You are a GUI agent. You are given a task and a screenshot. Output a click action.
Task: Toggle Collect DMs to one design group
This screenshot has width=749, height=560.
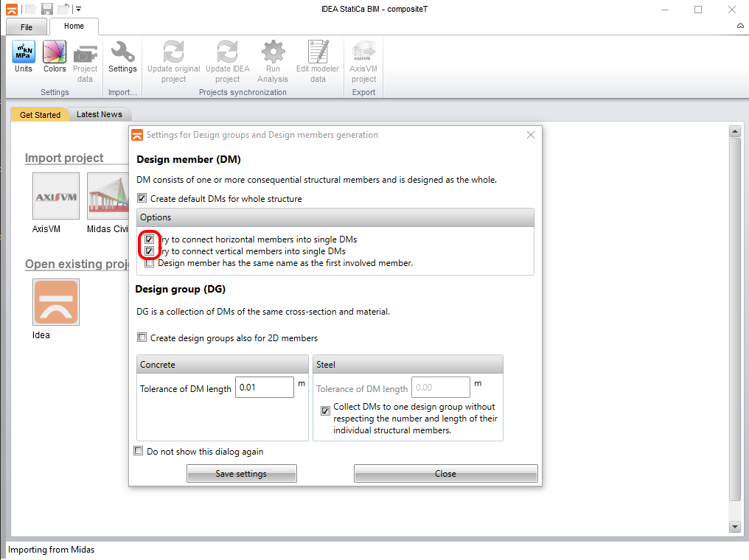click(325, 410)
